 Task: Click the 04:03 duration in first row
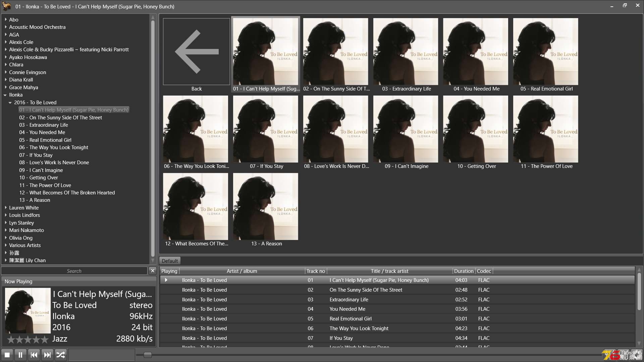coord(461,280)
